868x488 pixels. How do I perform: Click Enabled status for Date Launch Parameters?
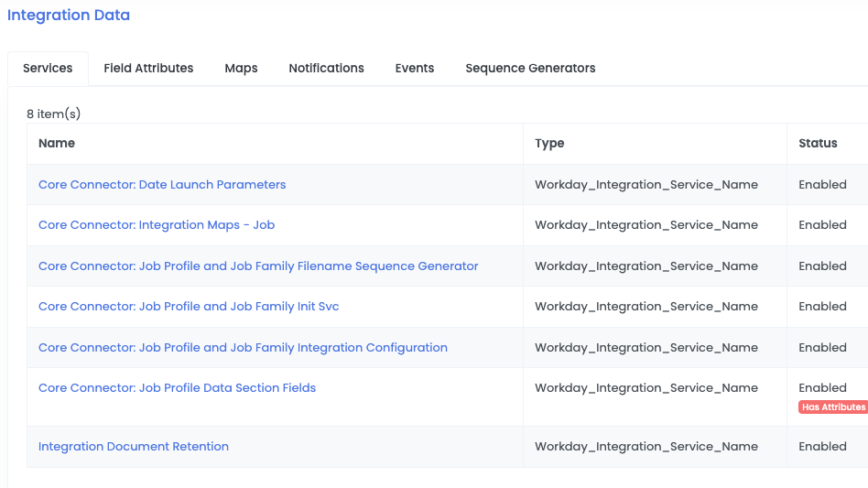point(822,185)
